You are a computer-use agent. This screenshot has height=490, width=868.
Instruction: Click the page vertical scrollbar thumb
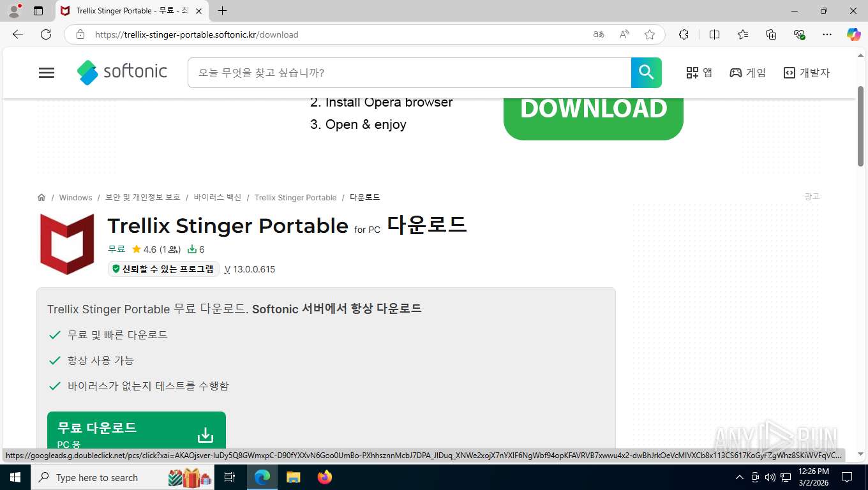tap(860, 126)
